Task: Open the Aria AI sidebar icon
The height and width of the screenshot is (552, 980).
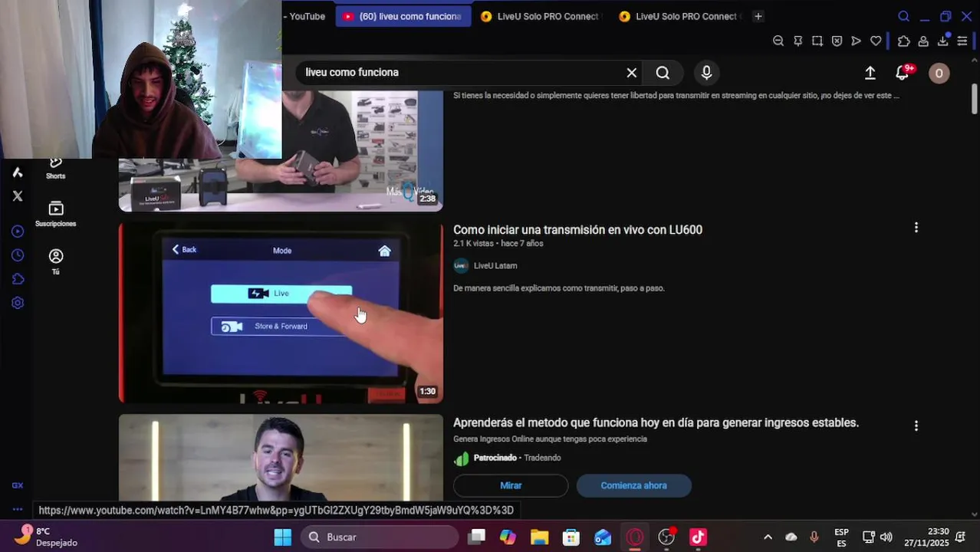Action: (18, 172)
